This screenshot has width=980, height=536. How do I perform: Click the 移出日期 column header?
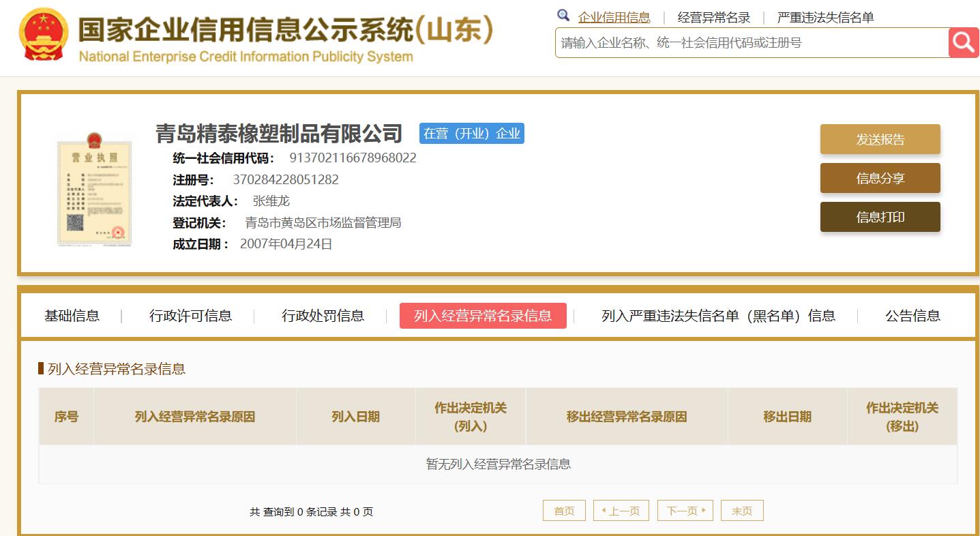click(788, 417)
